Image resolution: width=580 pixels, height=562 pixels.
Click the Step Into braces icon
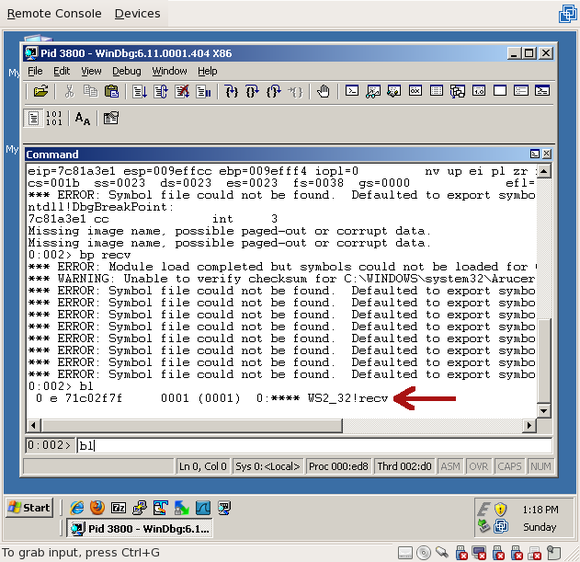(x=232, y=91)
